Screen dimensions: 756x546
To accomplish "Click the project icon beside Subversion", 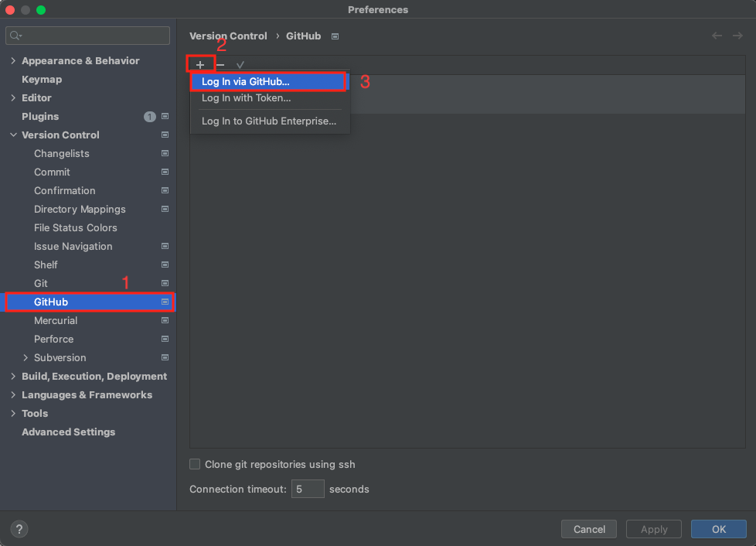I will pyautogui.click(x=165, y=358).
